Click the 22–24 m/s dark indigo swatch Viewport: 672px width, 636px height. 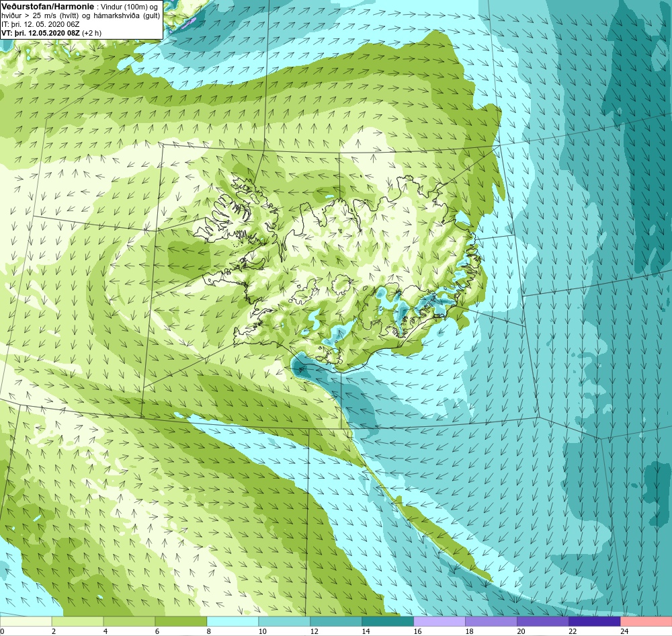tap(595, 621)
